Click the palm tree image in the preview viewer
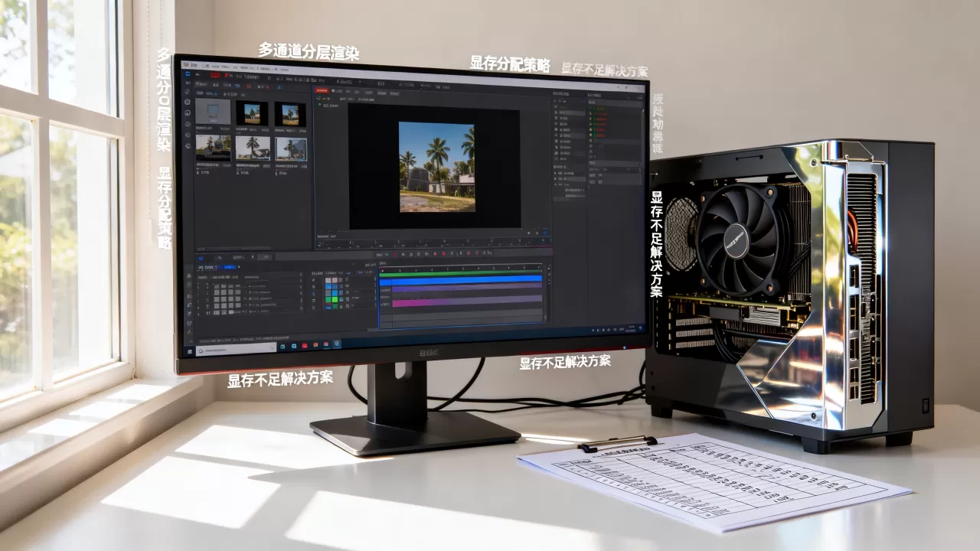The width and height of the screenshot is (980, 551). click(436, 166)
